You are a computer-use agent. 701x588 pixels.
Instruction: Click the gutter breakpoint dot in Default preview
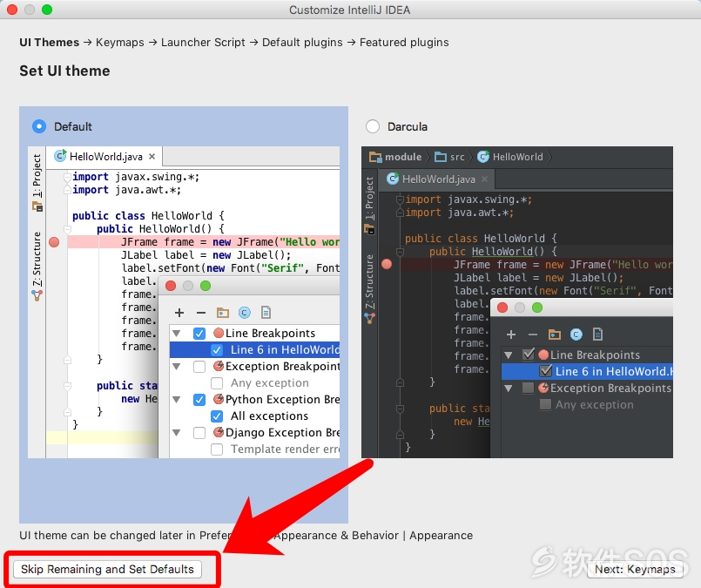(x=54, y=242)
